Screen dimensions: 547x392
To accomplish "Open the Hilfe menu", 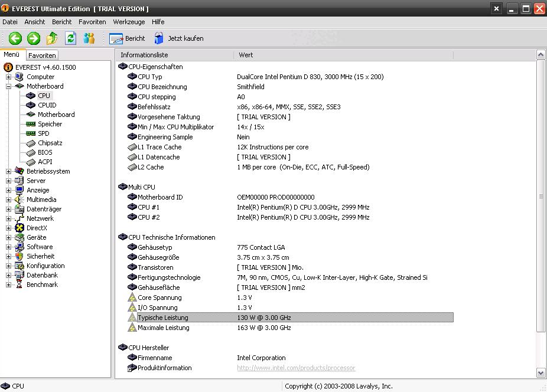I will tap(158, 22).
